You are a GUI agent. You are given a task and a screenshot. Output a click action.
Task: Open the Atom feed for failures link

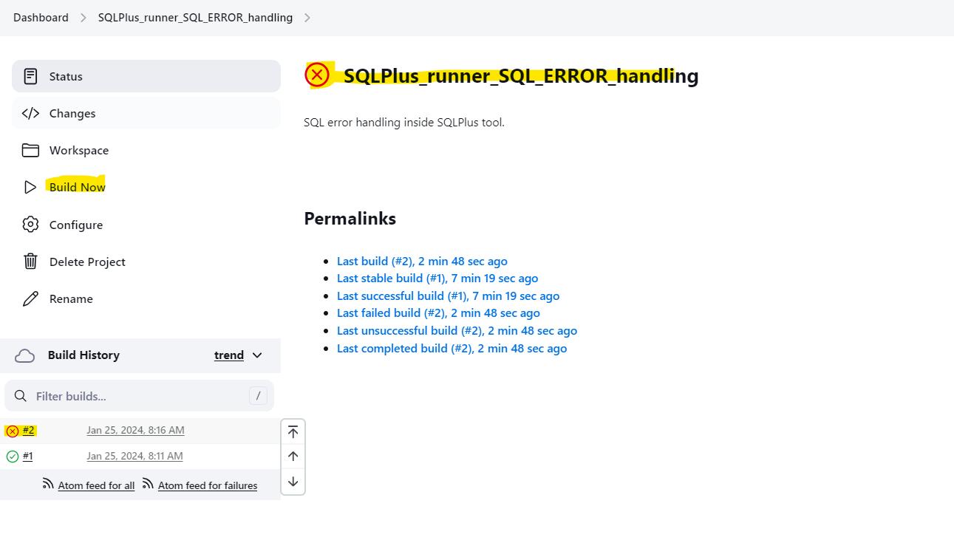tap(208, 485)
